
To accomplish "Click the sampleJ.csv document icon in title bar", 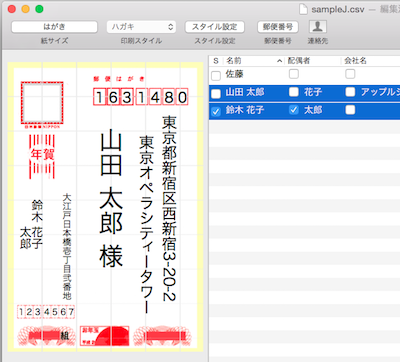I will [303, 9].
